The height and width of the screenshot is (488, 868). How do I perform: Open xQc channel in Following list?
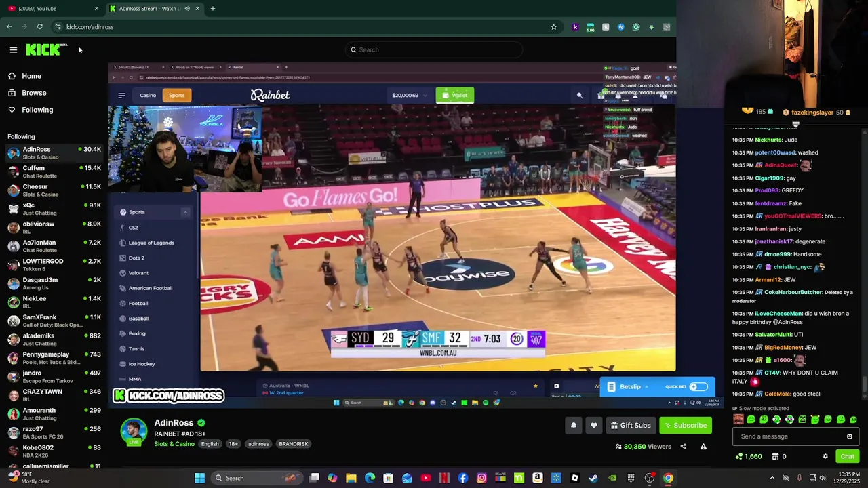tap(54, 209)
